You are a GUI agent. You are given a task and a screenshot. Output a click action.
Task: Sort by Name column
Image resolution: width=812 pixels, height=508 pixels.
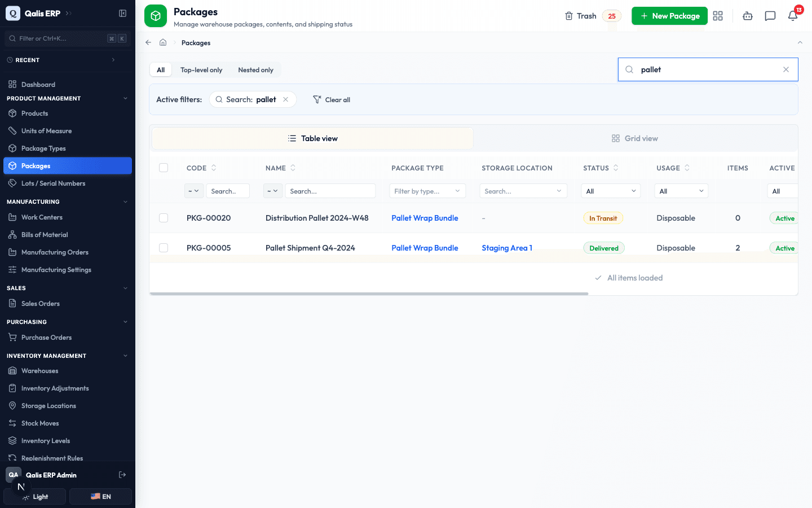(293, 168)
